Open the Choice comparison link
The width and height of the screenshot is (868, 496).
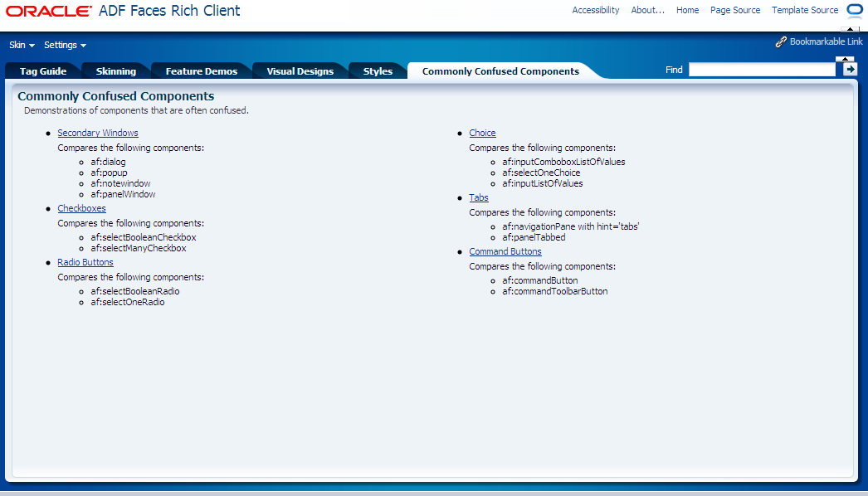pos(482,133)
